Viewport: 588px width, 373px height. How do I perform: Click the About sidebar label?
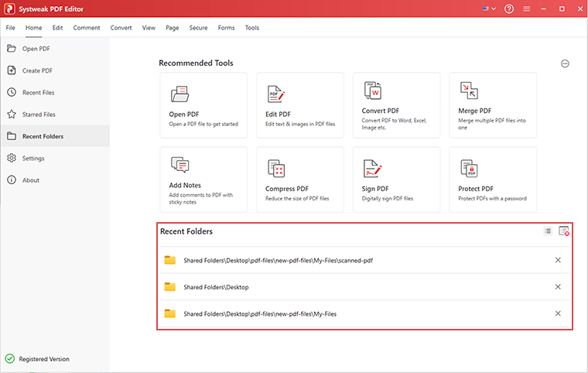(x=31, y=180)
